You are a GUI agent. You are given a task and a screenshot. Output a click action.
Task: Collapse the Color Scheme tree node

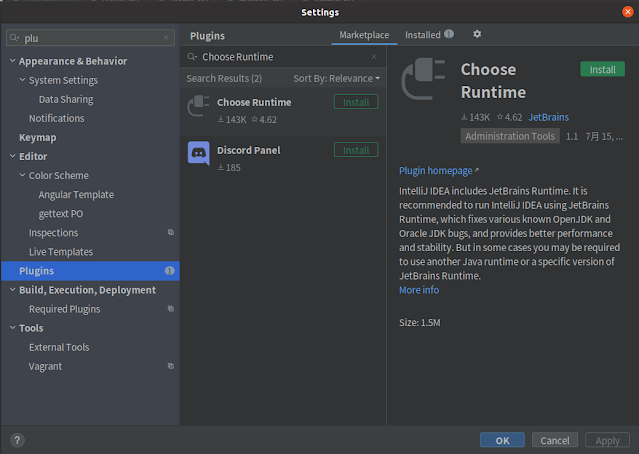(x=22, y=176)
